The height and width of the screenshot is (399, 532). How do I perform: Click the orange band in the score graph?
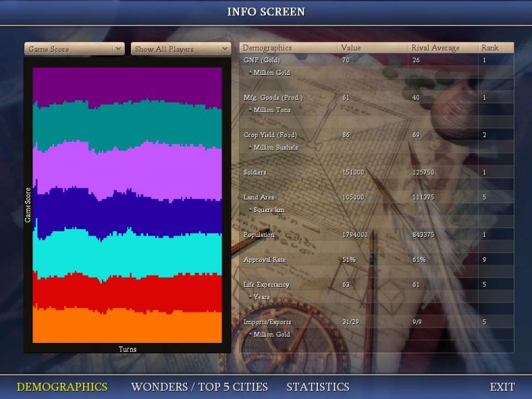point(127,326)
